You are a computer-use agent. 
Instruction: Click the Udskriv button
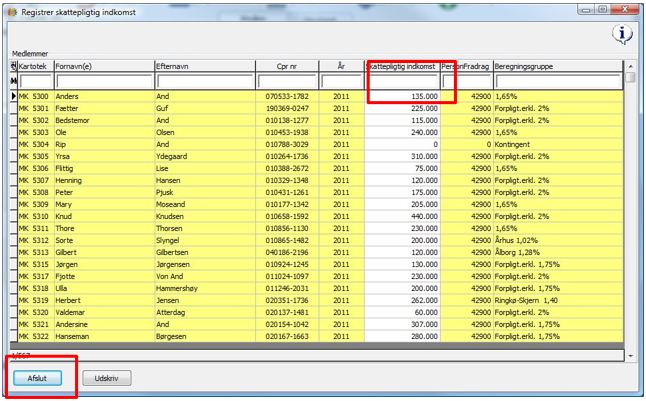click(107, 378)
